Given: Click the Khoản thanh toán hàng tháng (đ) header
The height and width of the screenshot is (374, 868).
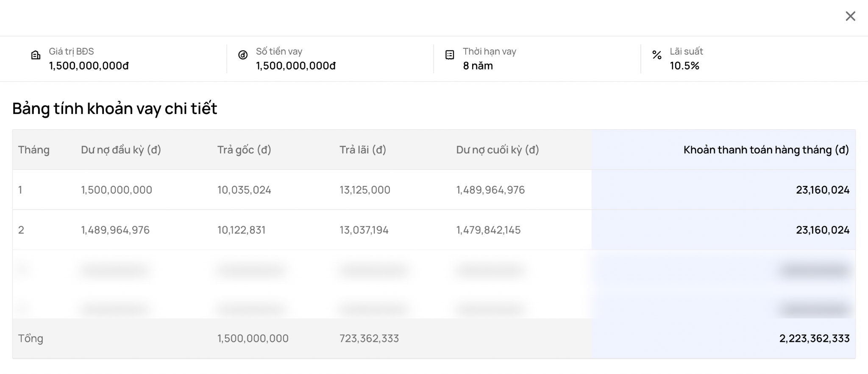Looking at the screenshot, I should [766, 150].
